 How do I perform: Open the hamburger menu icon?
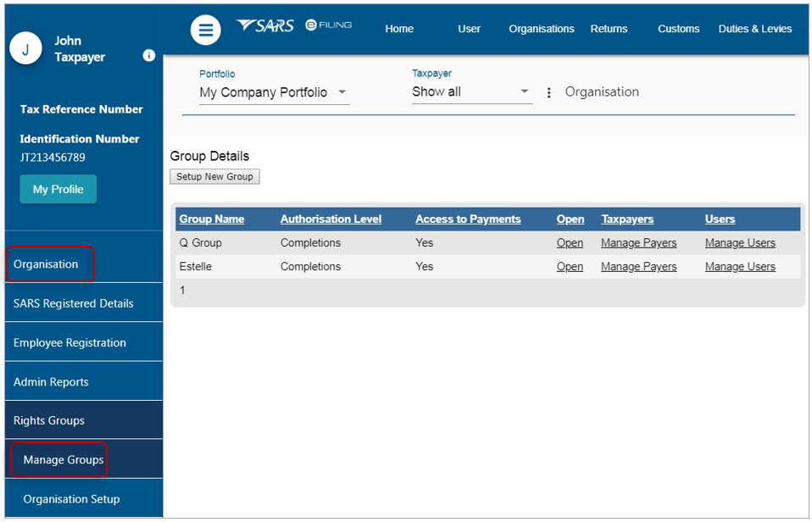pyautogui.click(x=206, y=30)
